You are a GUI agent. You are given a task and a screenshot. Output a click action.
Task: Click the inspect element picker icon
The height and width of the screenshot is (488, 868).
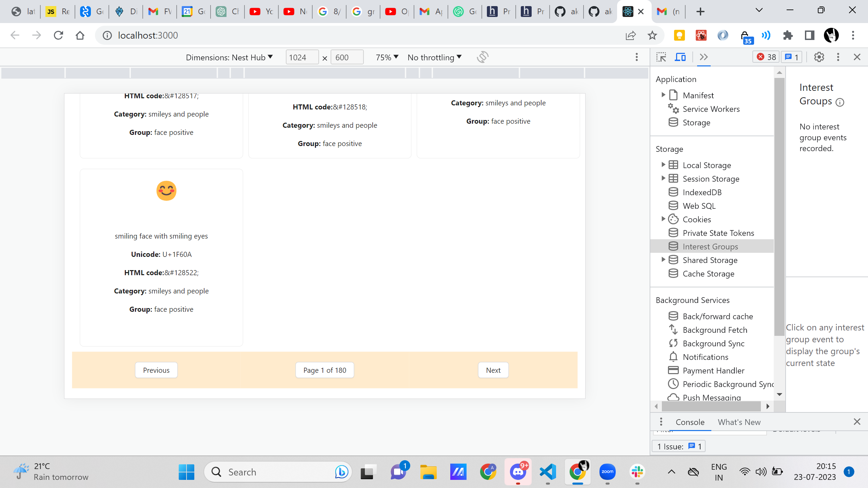pyautogui.click(x=661, y=57)
